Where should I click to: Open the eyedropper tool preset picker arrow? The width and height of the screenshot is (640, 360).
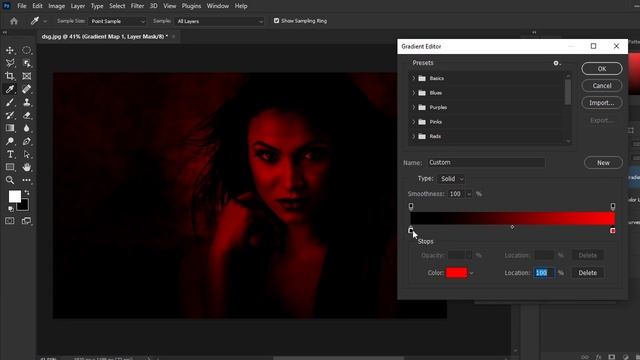coord(45,21)
